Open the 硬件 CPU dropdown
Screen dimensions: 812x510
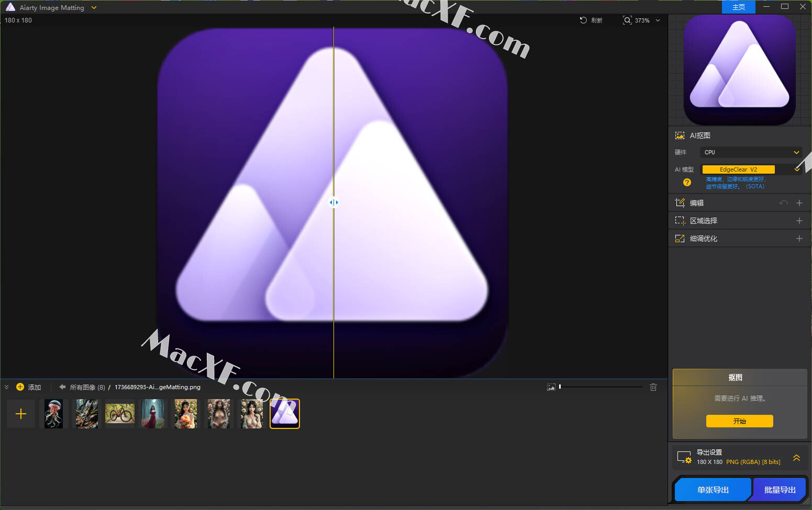[751, 152]
